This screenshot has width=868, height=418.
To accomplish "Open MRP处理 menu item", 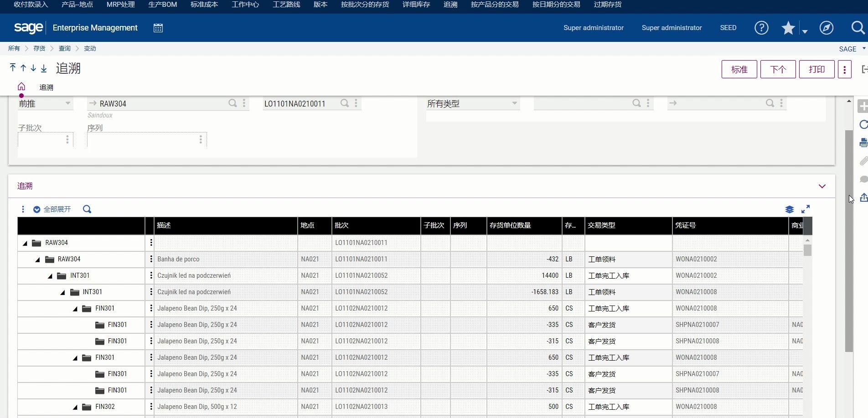I will [x=120, y=5].
